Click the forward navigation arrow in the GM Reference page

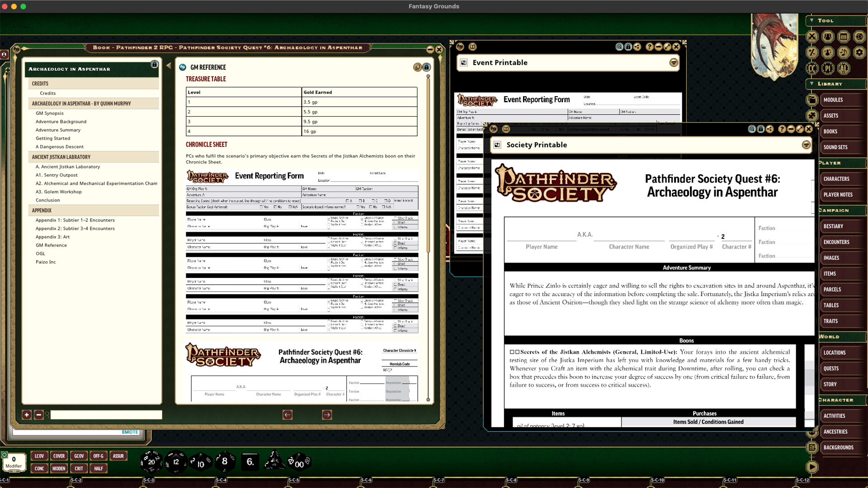(327, 414)
